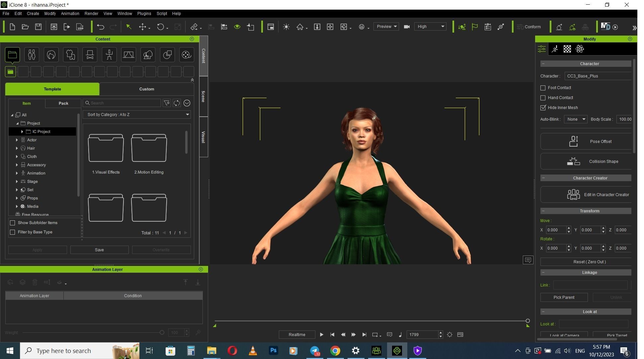Screen dimensions: 644x359
Task: Enable Filter by Base Type checkbox
Action: (x=13, y=232)
